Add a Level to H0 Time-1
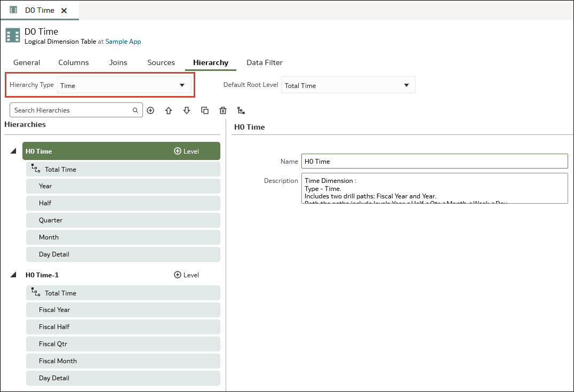This screenshot has height=392, width=574. click(x=186, y=275)
